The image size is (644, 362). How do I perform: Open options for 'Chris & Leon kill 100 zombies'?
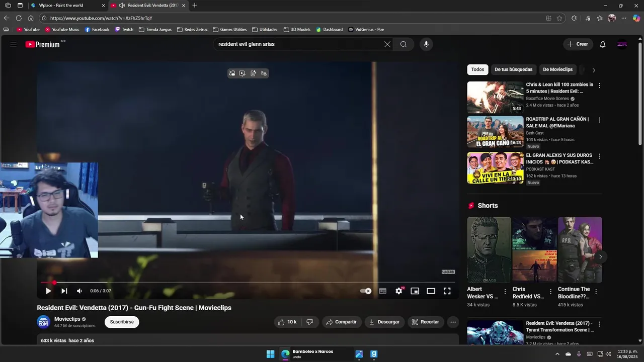tap(599, 85)
